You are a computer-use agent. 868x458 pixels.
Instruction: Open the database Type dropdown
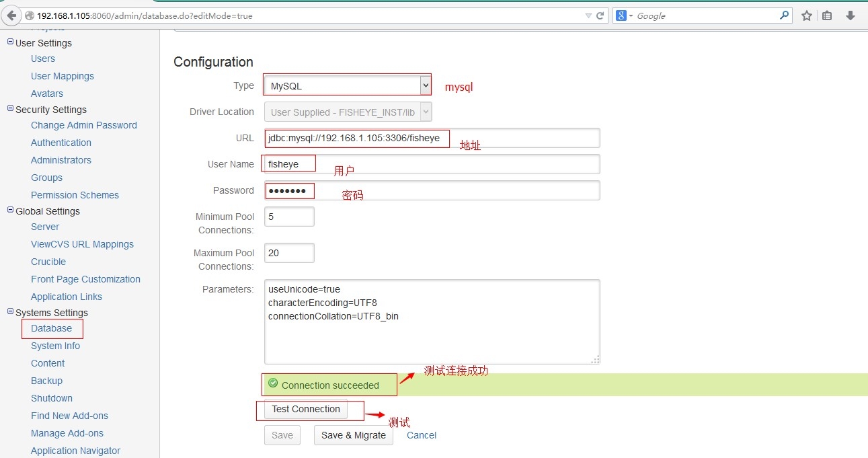point(348,85)
